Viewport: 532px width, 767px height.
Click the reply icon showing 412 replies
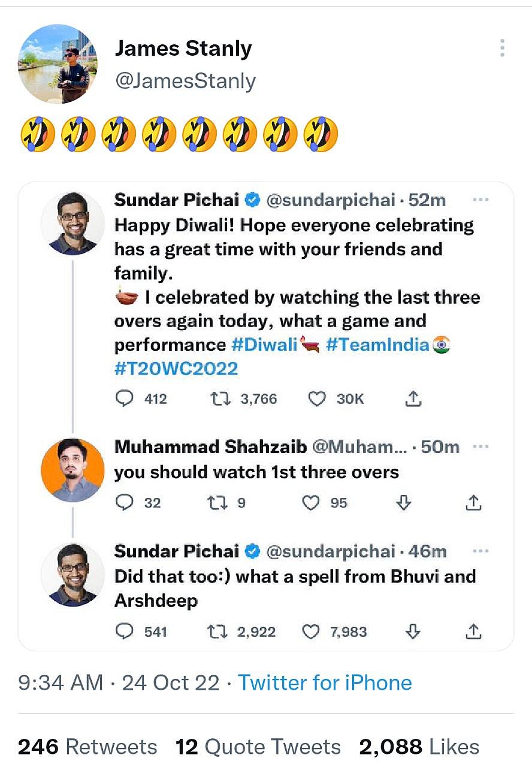pos(123,398)
